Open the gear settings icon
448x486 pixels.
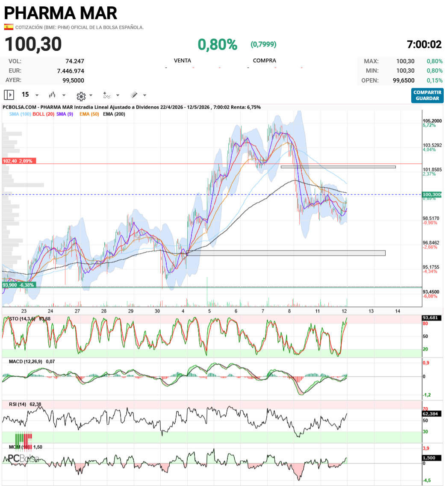point(81,96)
